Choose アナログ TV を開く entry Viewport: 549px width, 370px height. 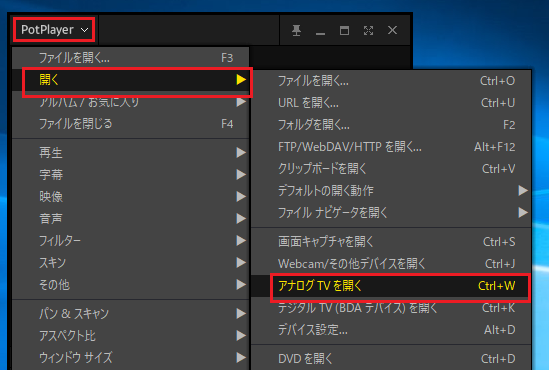click(391, 286)
